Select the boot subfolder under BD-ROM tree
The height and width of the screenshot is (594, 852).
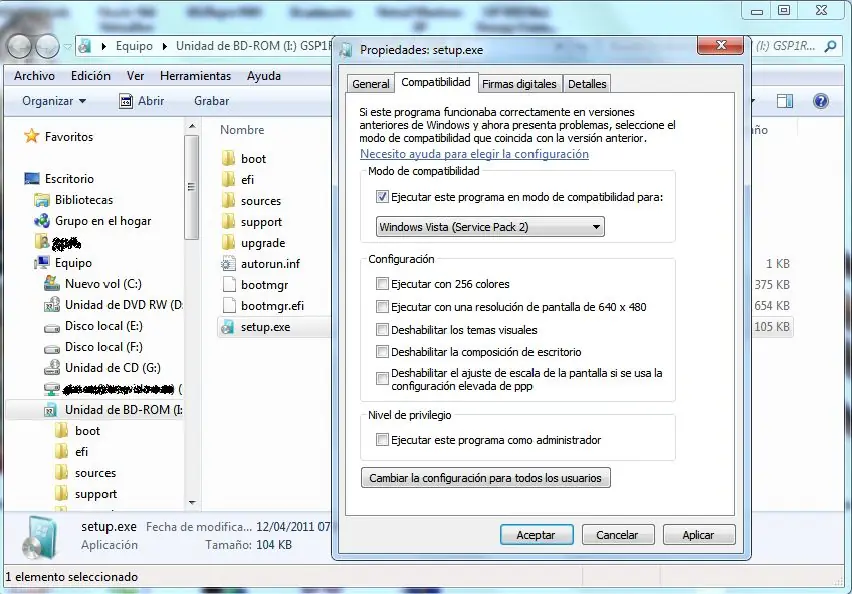point(87,430)
